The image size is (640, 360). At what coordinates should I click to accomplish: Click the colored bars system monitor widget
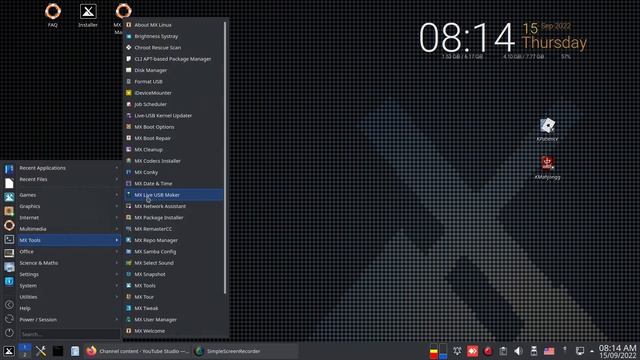point(438,351)
